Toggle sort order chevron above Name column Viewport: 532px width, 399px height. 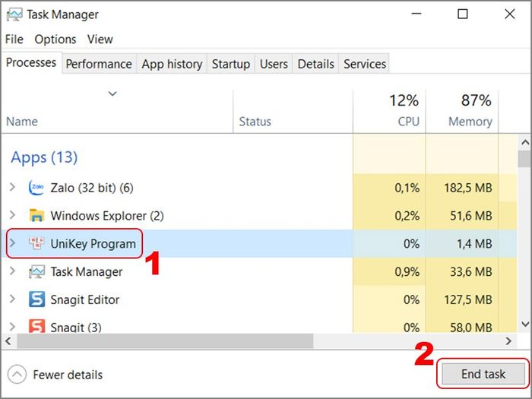[112, 93]
